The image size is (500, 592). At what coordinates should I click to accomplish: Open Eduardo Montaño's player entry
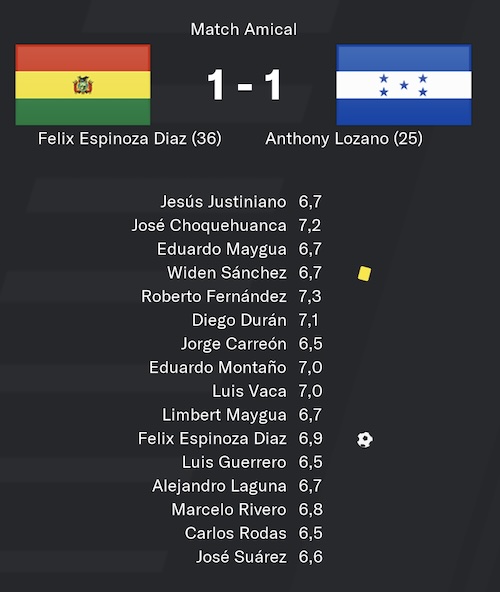point(218,367)
